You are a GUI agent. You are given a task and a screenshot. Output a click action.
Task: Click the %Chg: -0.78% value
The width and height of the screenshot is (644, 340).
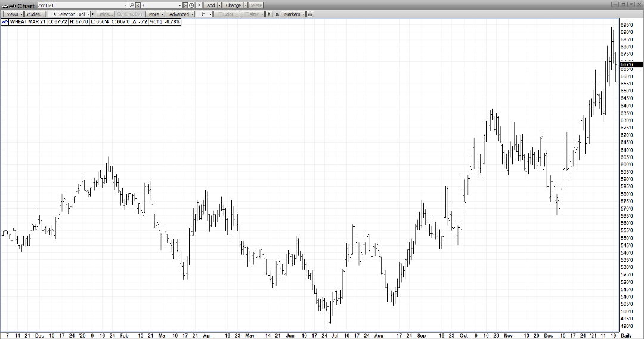point(165,21)
